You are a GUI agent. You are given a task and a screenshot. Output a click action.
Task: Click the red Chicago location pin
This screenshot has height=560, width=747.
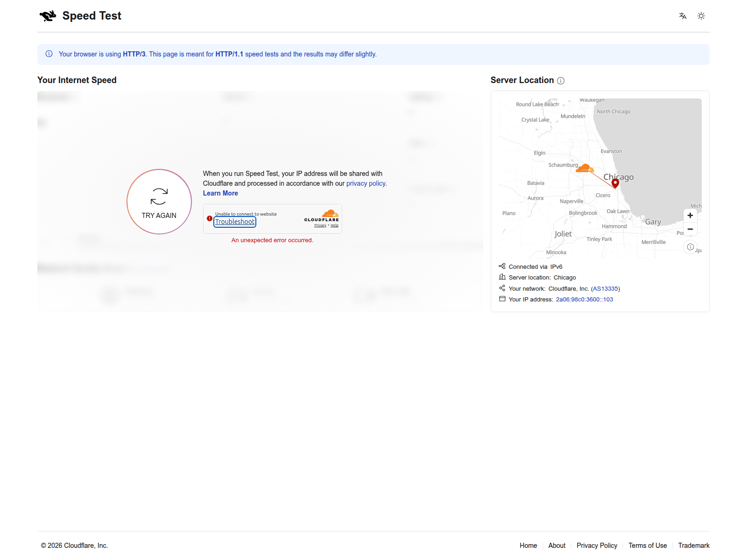click(x=615, y=183)
